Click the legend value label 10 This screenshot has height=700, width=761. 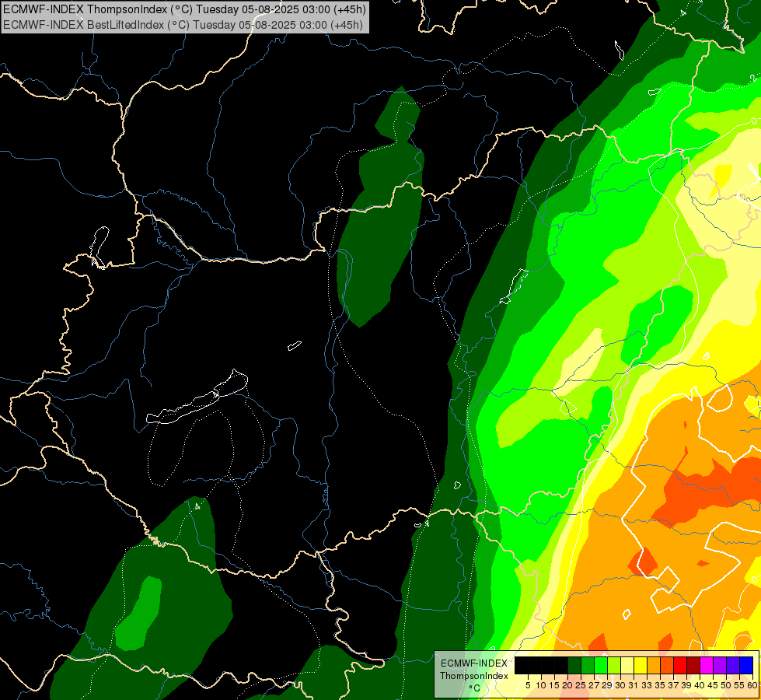541,685
